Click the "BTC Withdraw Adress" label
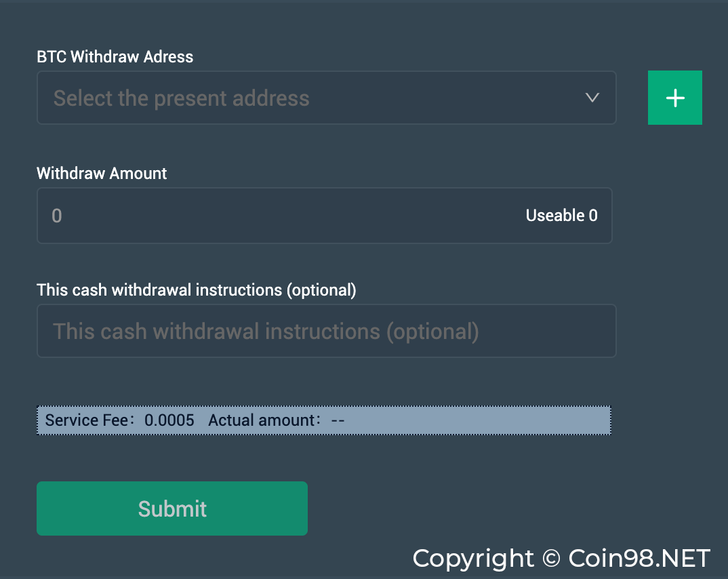The image size is (728, 579). pyautogui.click(x=115, y=57)
